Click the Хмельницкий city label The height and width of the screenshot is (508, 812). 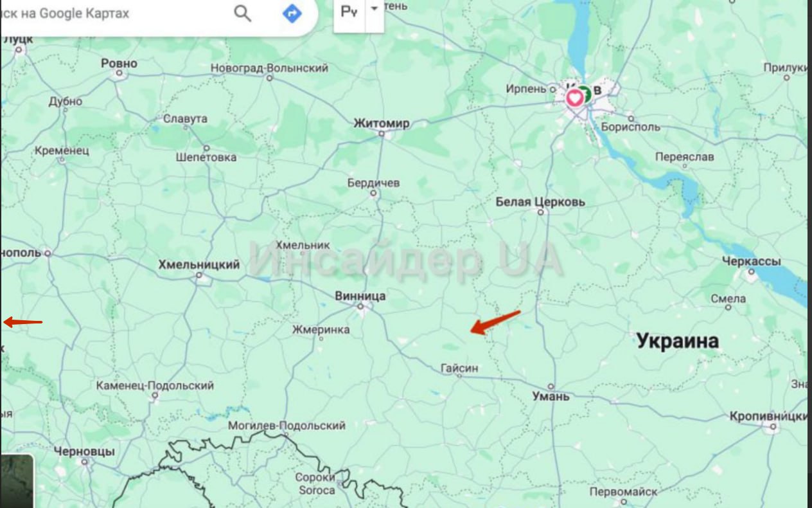coord(199,265)
